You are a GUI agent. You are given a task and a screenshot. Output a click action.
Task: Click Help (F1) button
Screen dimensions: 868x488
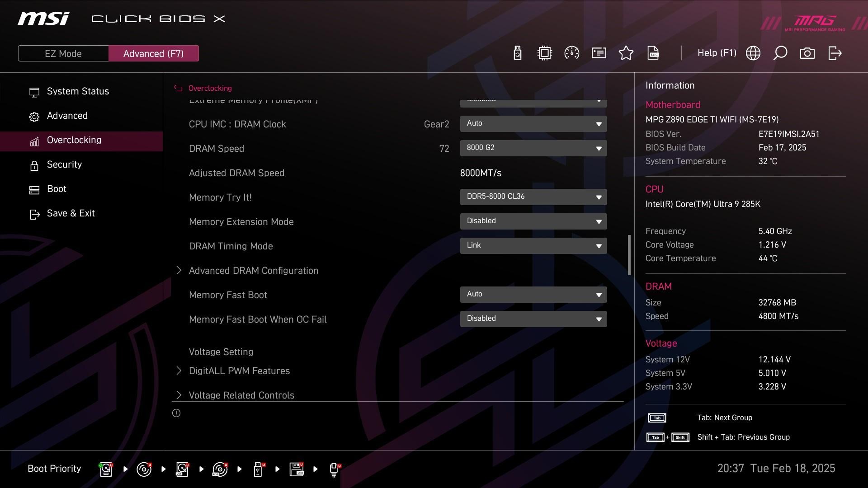(717, 53)
